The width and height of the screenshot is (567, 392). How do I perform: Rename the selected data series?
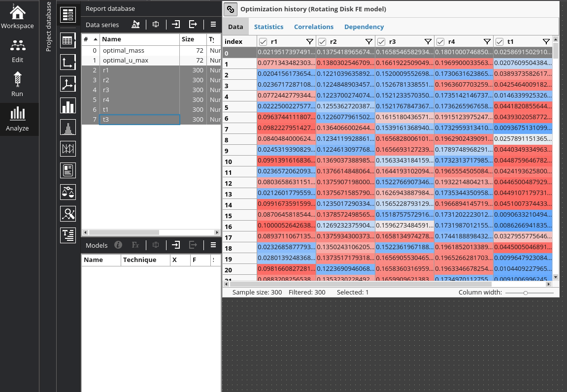click(156, 24)
